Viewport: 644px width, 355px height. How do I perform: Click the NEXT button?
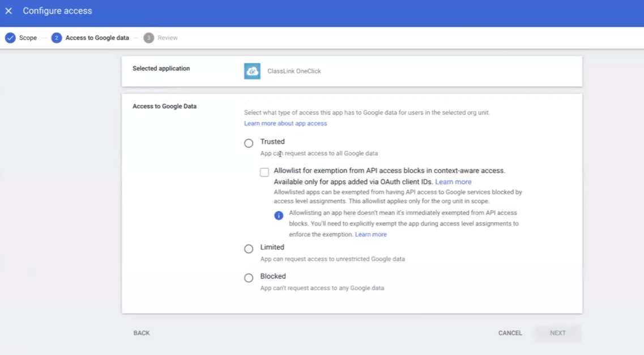[557, 333]
